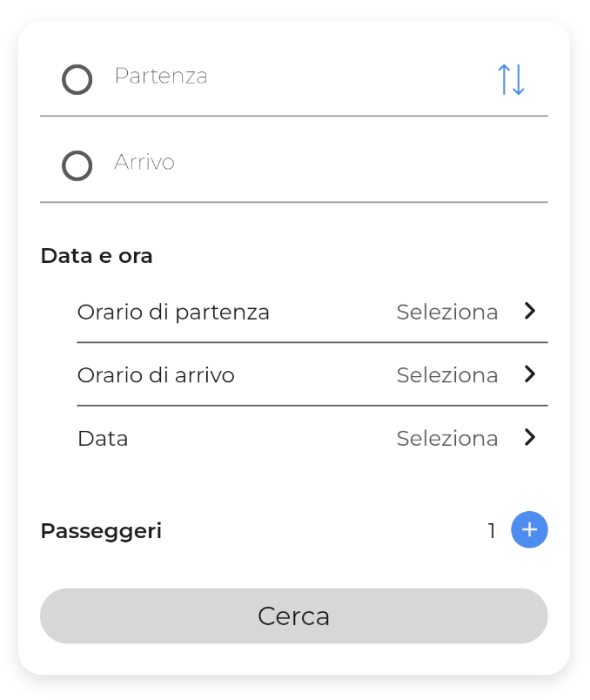Open the Data row chevron arrow
The image size is (590, 700).
tap(530, 437)
